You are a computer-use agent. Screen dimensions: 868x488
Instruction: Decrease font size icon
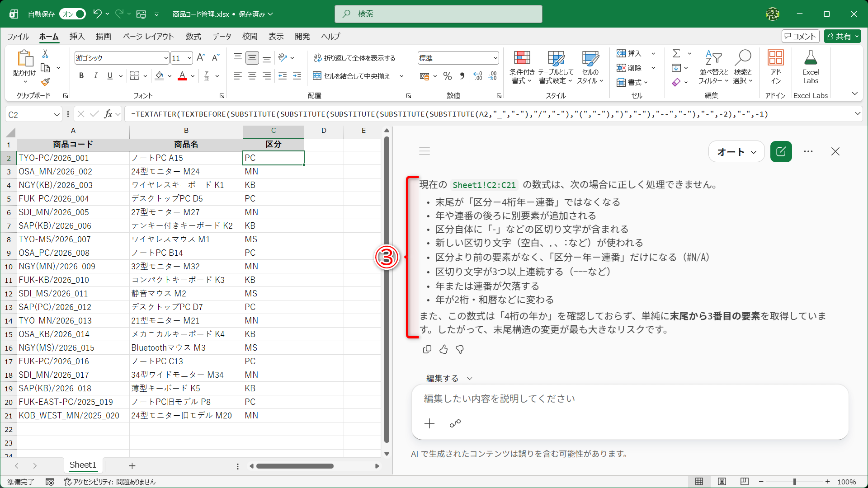click(216, 57)
